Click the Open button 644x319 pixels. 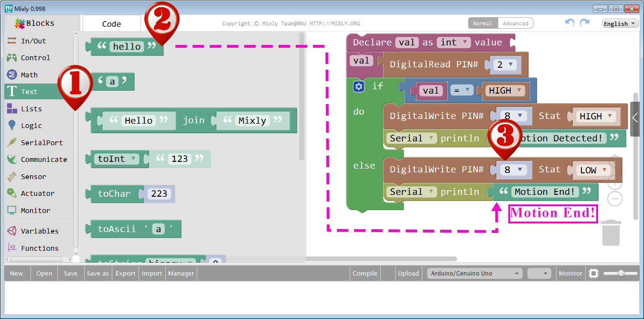[44, 274]
